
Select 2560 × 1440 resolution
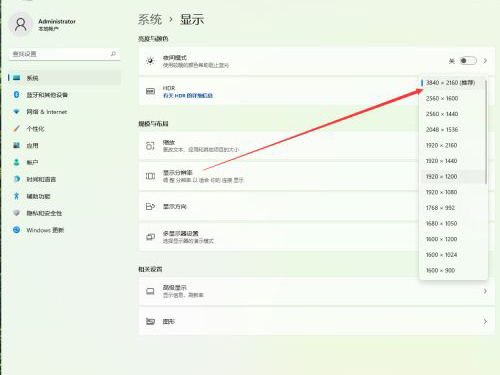point(452,114)
